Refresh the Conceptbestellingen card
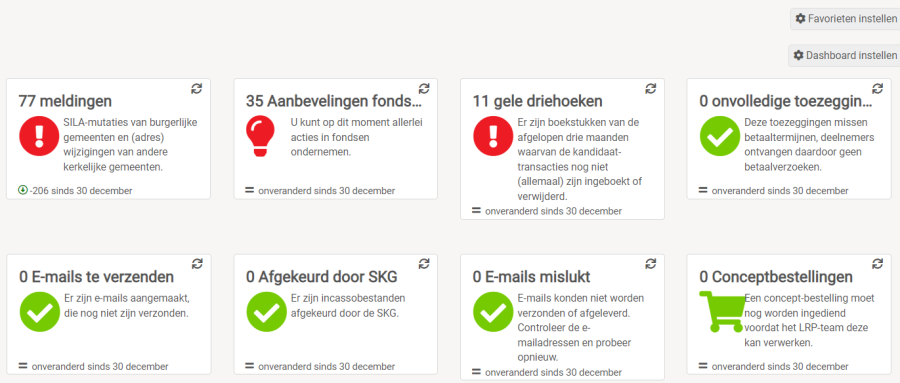Screen dimensions: 900x383 pyautogui.click(x=878, y=264)
